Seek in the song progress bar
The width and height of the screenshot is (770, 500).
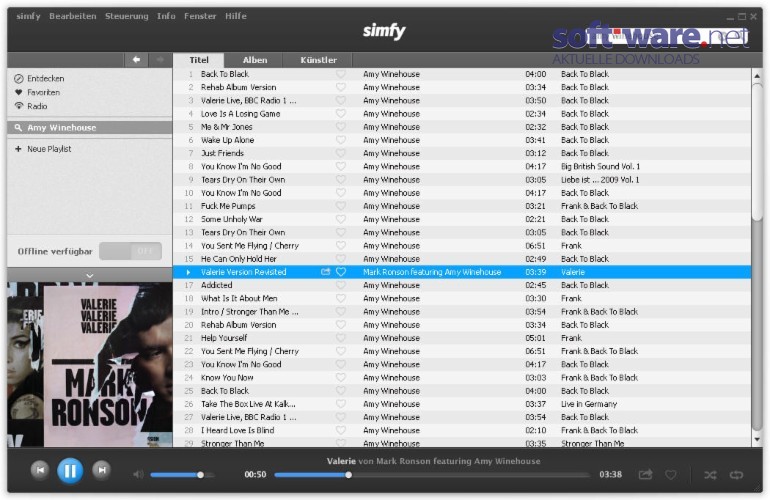(432, 475)
